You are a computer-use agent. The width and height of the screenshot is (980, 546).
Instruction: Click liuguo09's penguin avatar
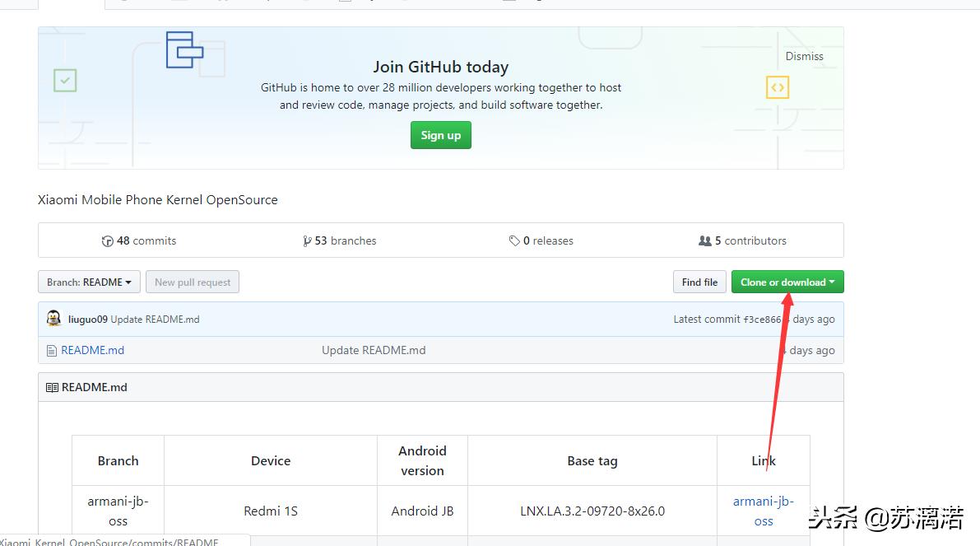click(53, 319)
